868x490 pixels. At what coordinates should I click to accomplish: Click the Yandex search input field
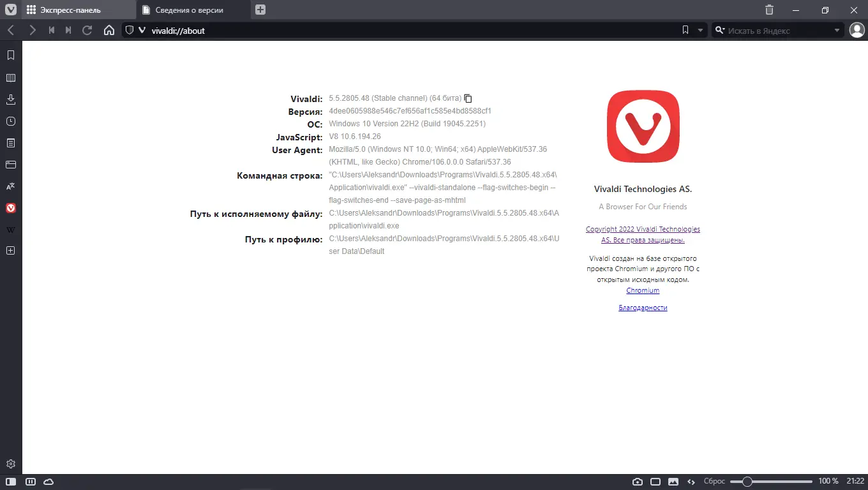click(x=779, y=30)
